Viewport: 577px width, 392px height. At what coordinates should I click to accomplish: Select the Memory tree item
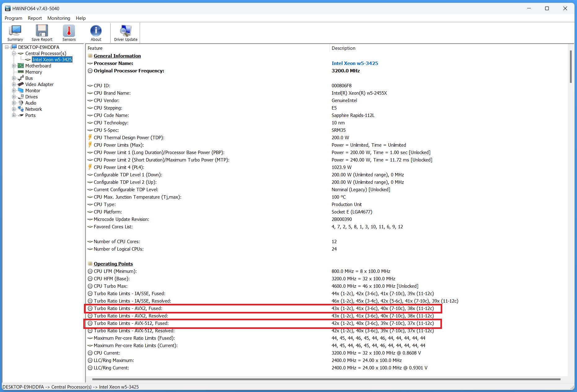[x=33, y=72]
